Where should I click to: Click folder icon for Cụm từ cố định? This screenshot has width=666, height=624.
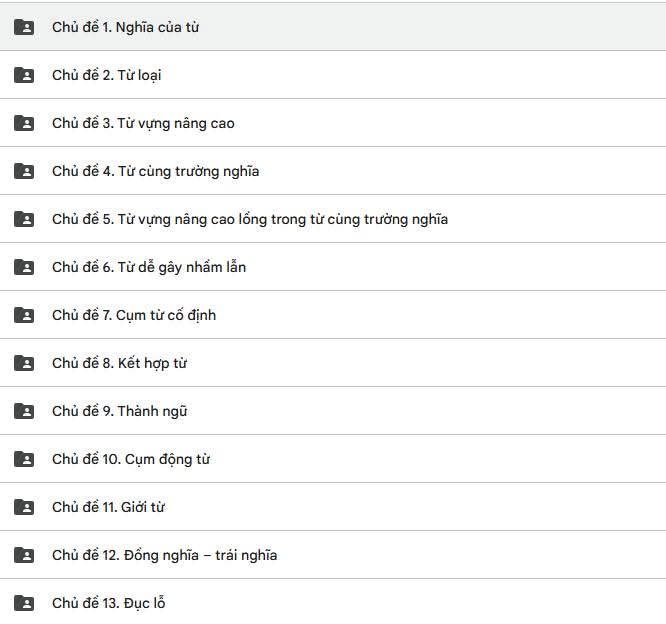click(24, 315)
